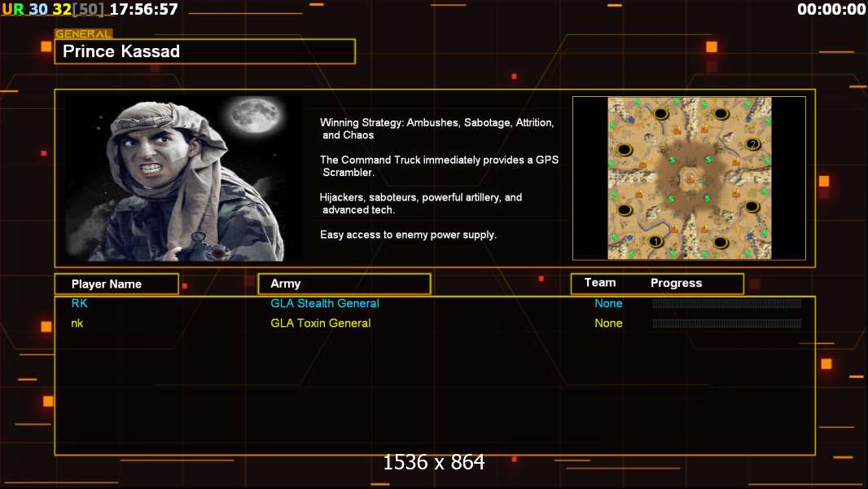Click the 17:56:57 clock readout
The width and height of the screenshot is (868, 489).
pos(144,10)
